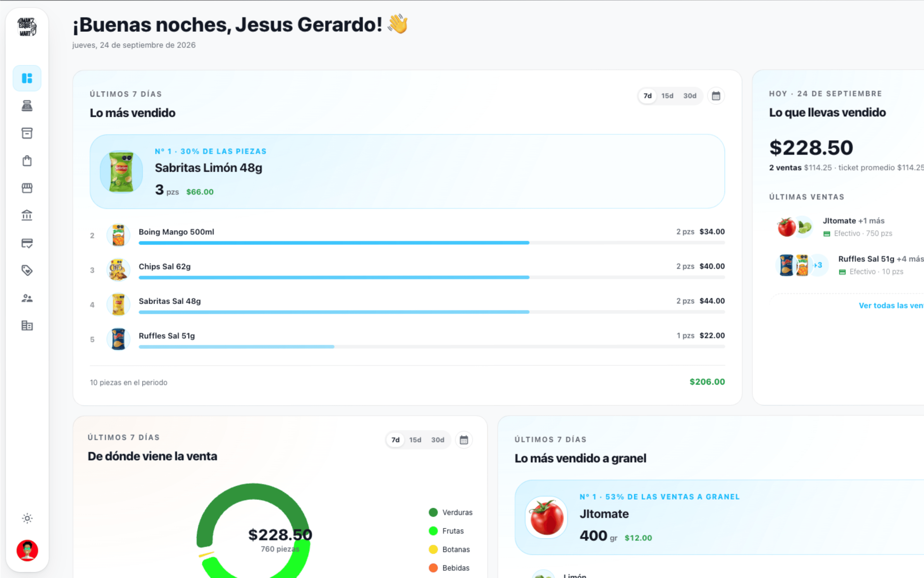Click the $228.50 sales total today
Screen dimensions: 924x578
pos(811,148)
